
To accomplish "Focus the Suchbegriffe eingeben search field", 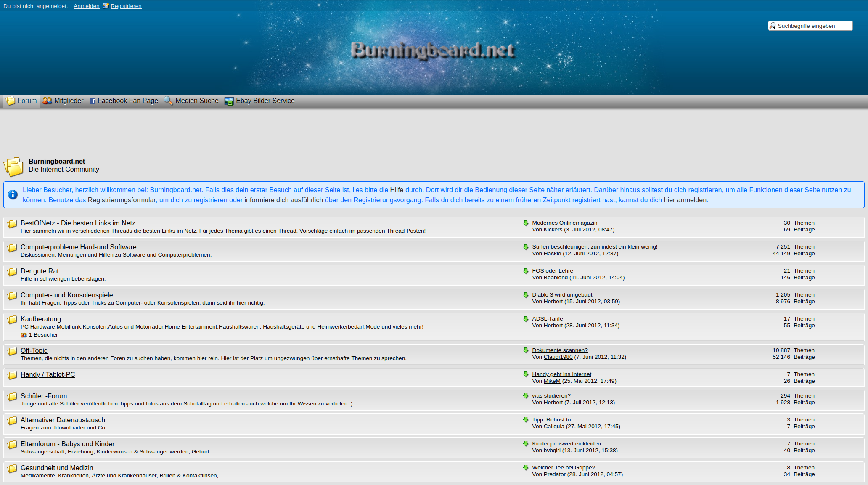I will tap(813, 26).
